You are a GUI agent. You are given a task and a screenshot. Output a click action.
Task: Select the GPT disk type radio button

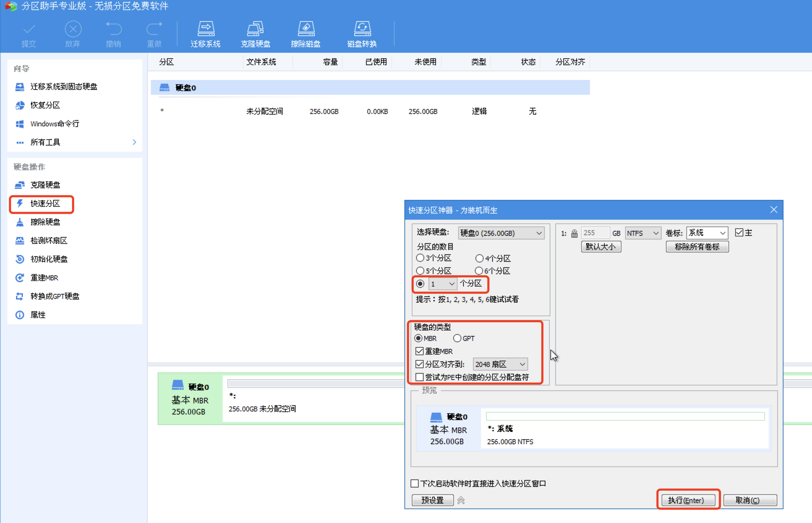pyautogui.click(x=457, y=338)
